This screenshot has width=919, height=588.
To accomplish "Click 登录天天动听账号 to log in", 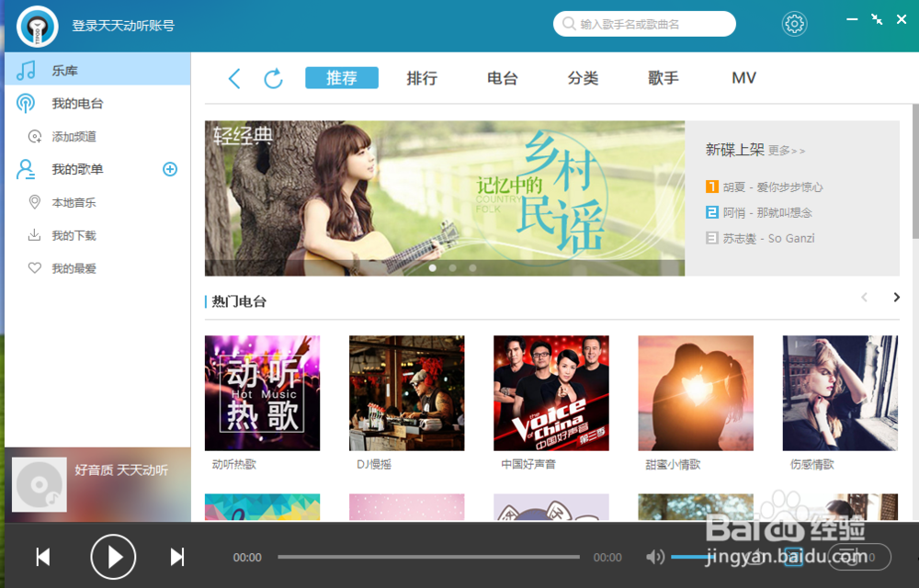I will (x=123, y=26).
